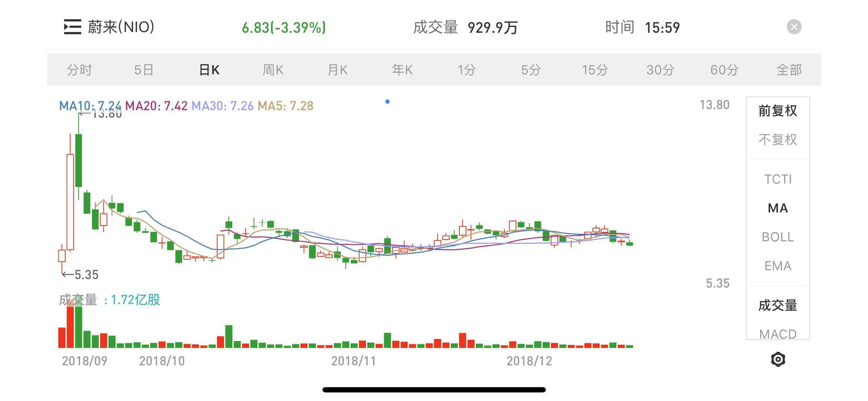
Task: Select the 月K monthly chart tab
Action: pos(337,70)
